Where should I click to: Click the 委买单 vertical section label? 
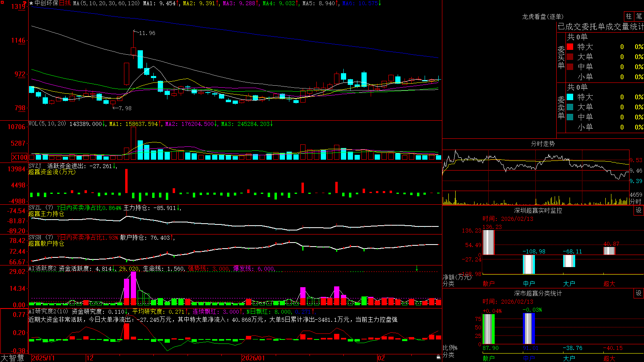click(561, 58)
